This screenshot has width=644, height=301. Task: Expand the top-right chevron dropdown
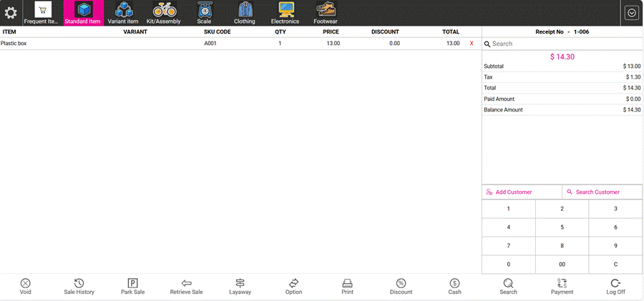point(631,13)
